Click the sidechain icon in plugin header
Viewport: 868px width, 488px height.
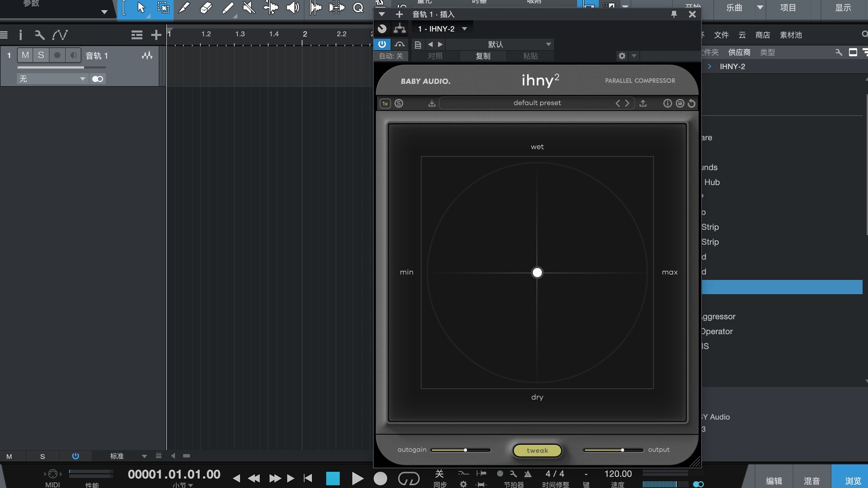pyautogui.click(x=400, y=44)
